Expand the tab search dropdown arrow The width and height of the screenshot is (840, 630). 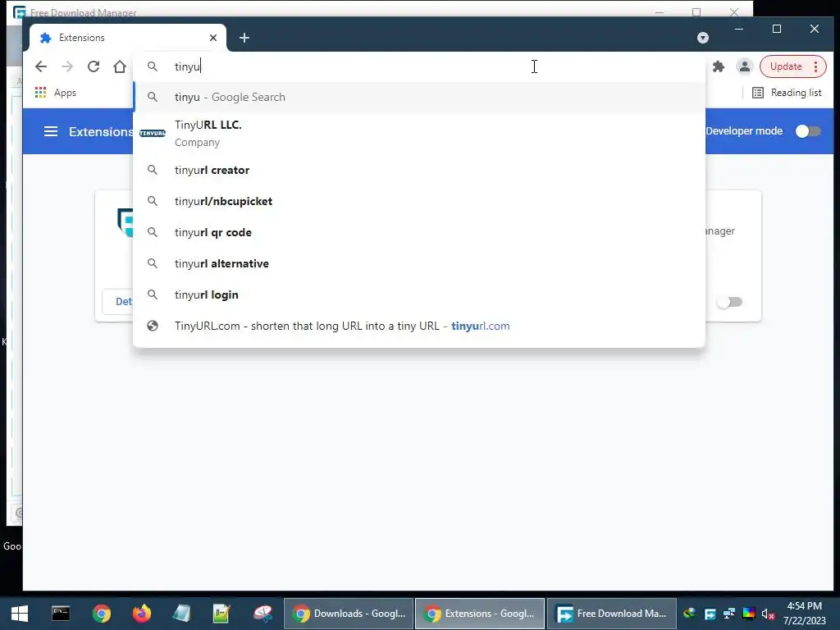[x=703, y=38]
